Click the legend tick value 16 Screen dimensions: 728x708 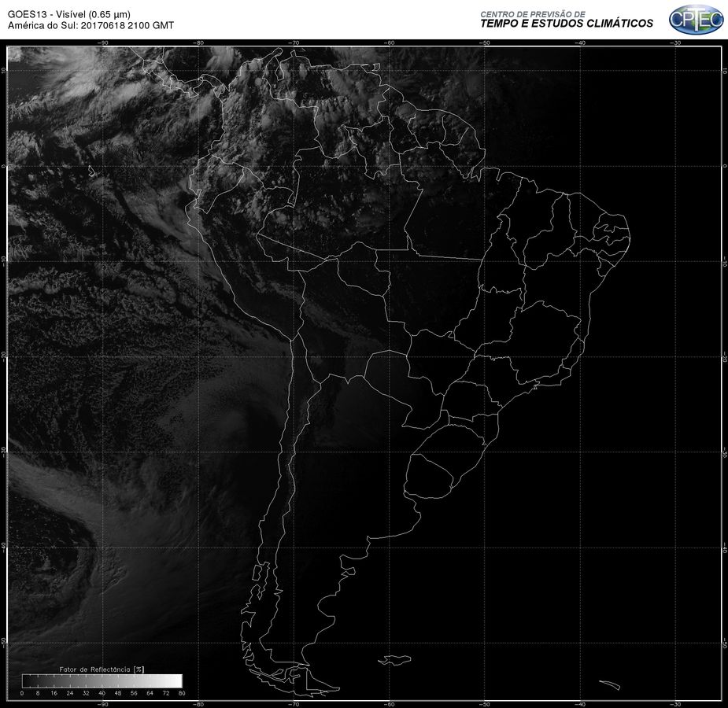click(54, 693)
